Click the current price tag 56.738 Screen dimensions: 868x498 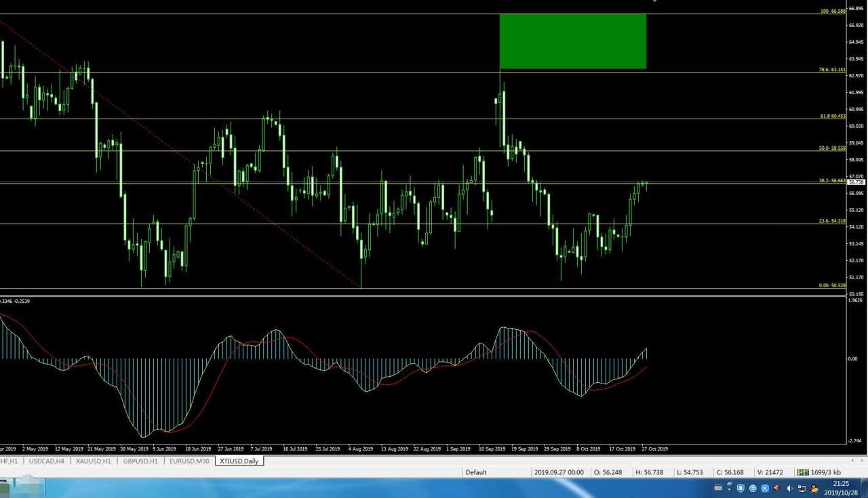[x=856, y=182]
